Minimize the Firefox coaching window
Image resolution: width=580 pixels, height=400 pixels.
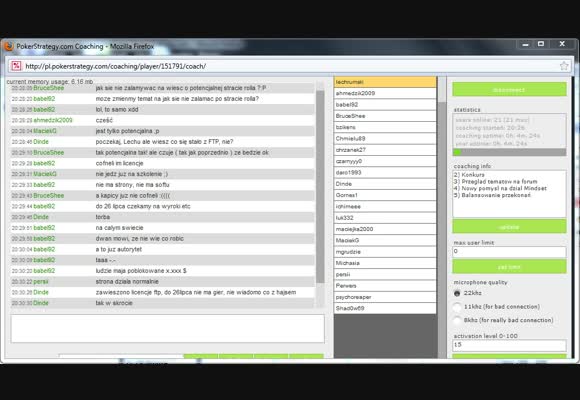pos(525,44)
